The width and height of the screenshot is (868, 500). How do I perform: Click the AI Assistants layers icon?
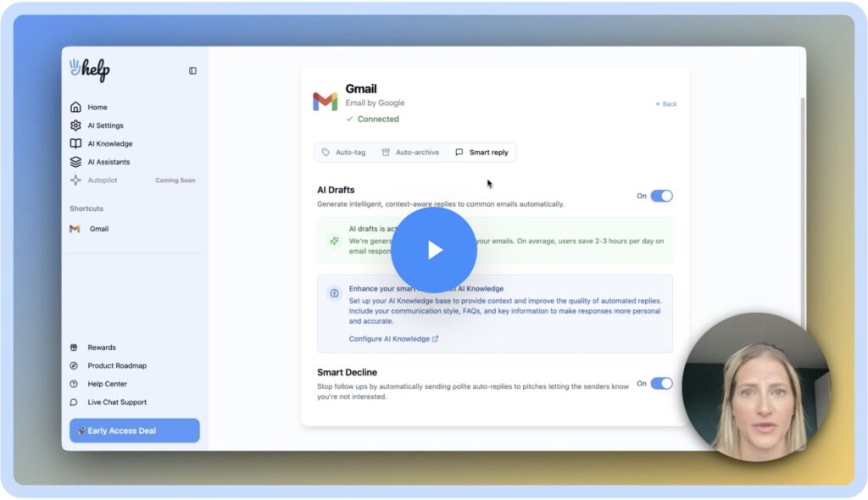(x=75, y=162)
